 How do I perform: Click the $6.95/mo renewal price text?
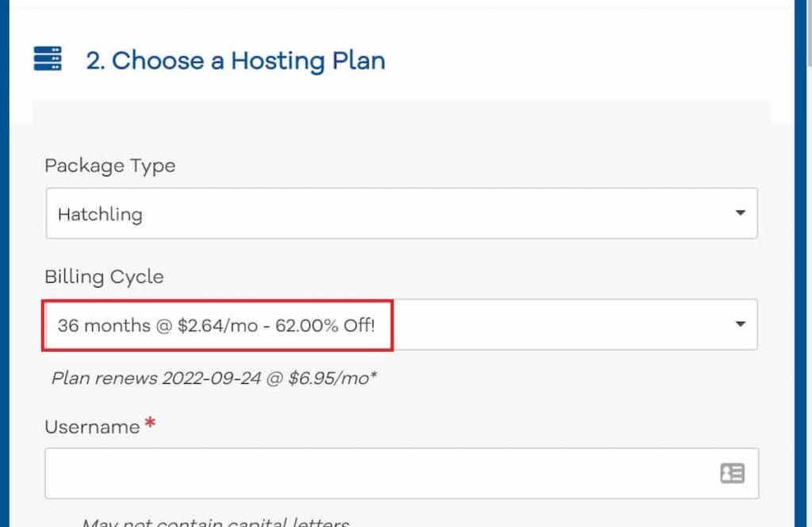coord(337,378)
